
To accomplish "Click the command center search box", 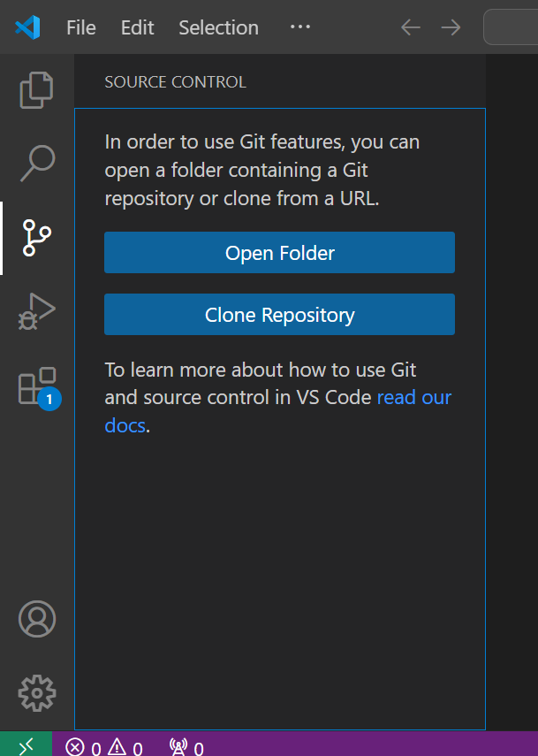I will click(511, 27).
